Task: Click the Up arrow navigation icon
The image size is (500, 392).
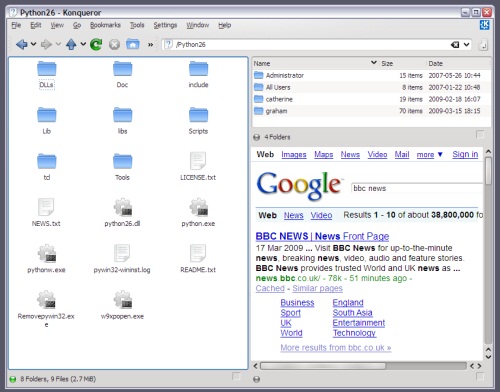Action: pos(71,44)
